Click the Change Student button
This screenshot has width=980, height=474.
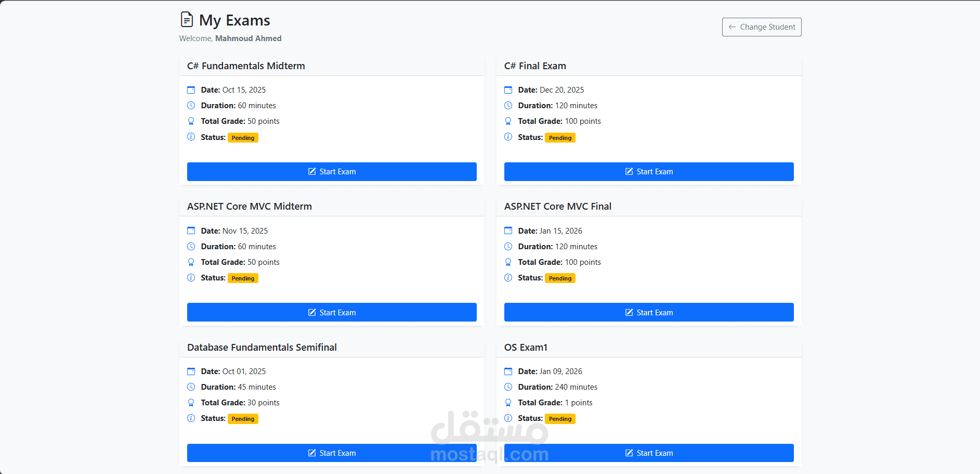click(x=761, y=27)
